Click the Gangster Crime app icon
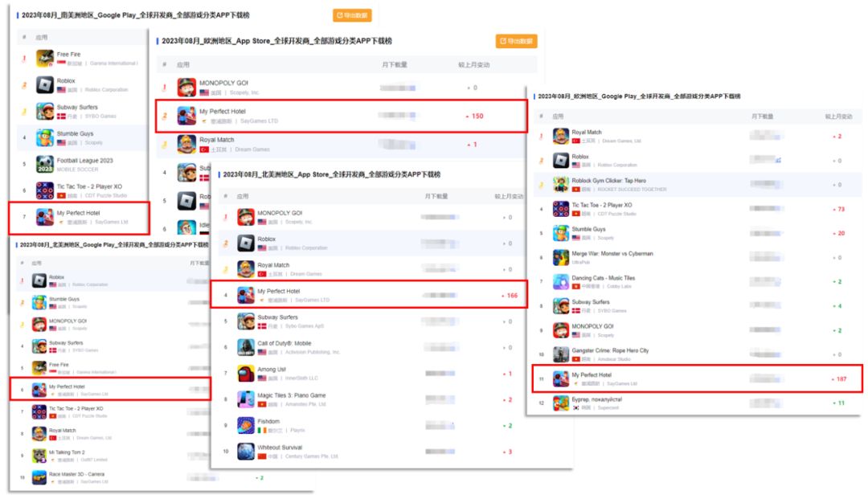This screenshot has width=868, height=499. point(561,354)
